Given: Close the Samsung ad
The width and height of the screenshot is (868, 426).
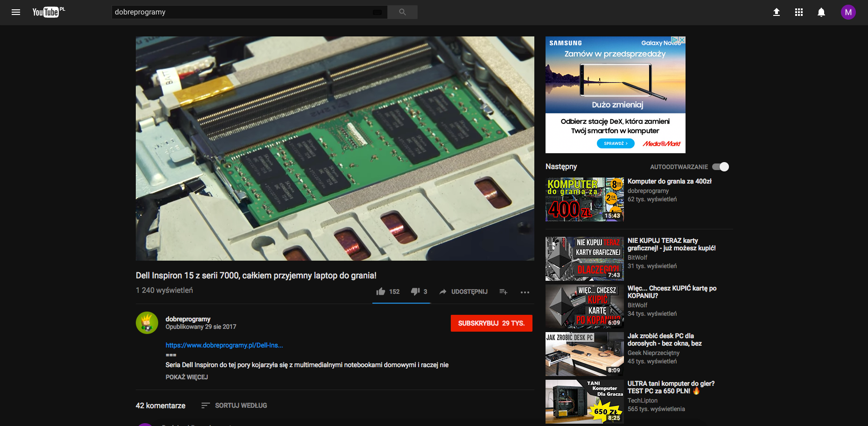Looking at the screenshot, I should 682,40.
